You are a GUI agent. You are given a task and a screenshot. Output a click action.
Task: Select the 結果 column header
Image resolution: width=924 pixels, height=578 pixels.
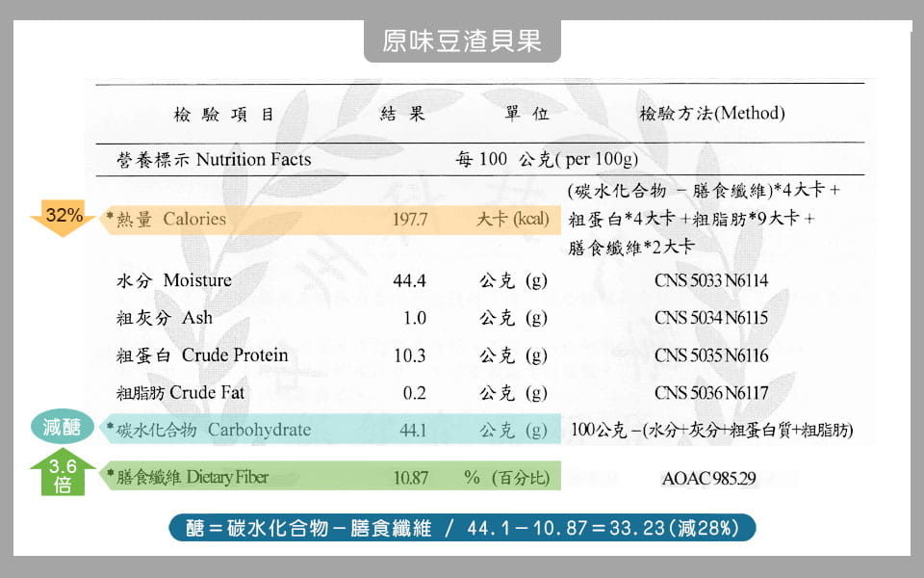(x=402, y=114)
